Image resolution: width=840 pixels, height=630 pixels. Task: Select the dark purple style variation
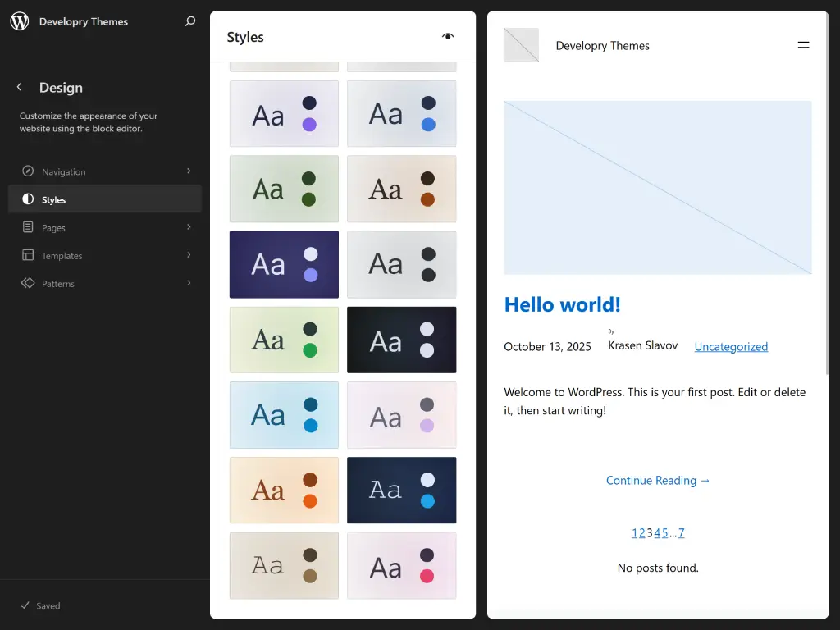(x=284, y=264)
